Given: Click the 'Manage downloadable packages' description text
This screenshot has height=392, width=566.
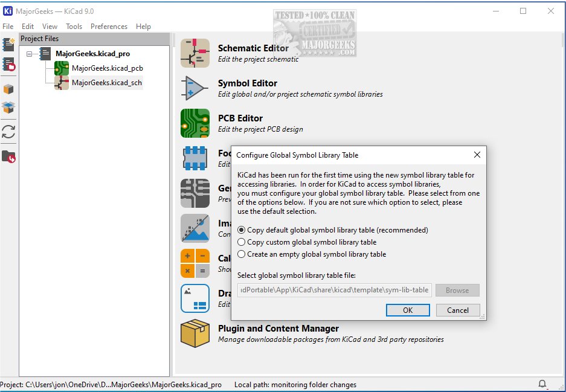Looking at the screenshot, I should pos(331,339).
